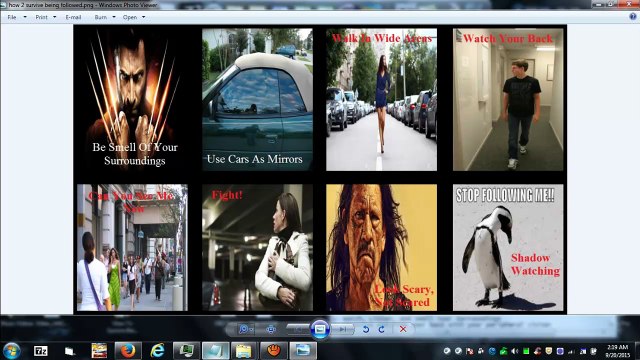Click the 'Walk In Wide Areas' panel

pos(381,99)
